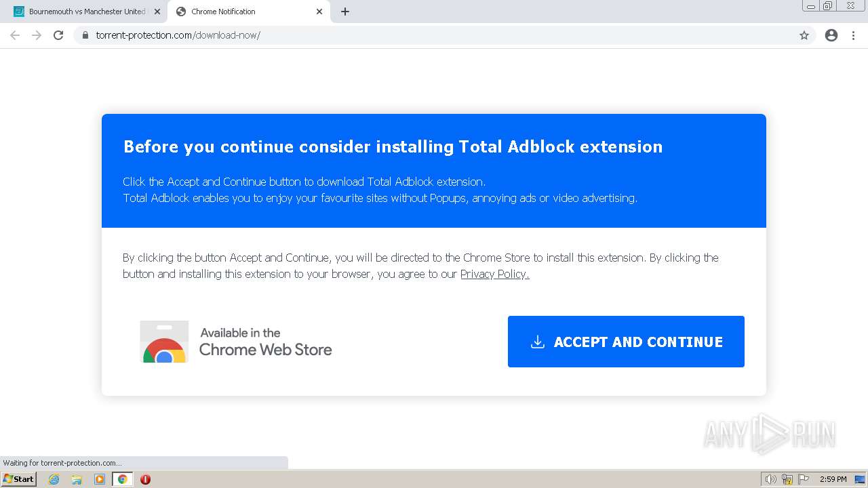Image resolution: width=868 pixels, height=488 pixels.
Task: Close the Chrome Notification tab
Action: [319, 12]
